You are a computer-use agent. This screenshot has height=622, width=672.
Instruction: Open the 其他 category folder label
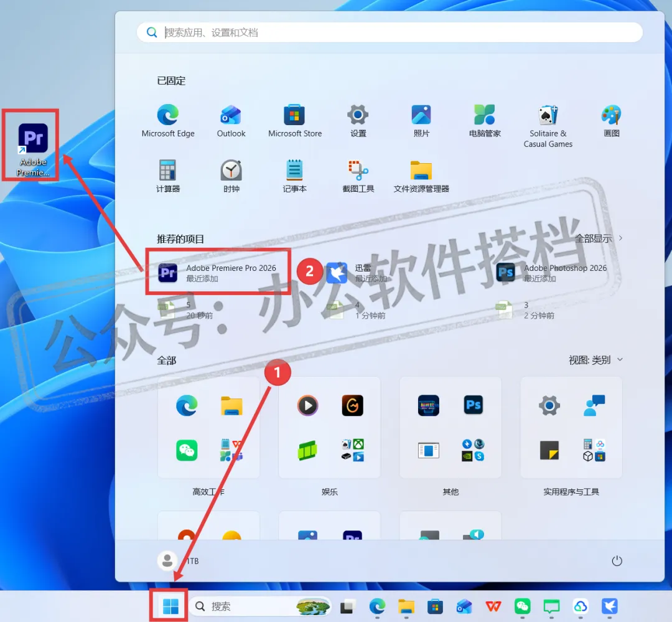point(450,492)
